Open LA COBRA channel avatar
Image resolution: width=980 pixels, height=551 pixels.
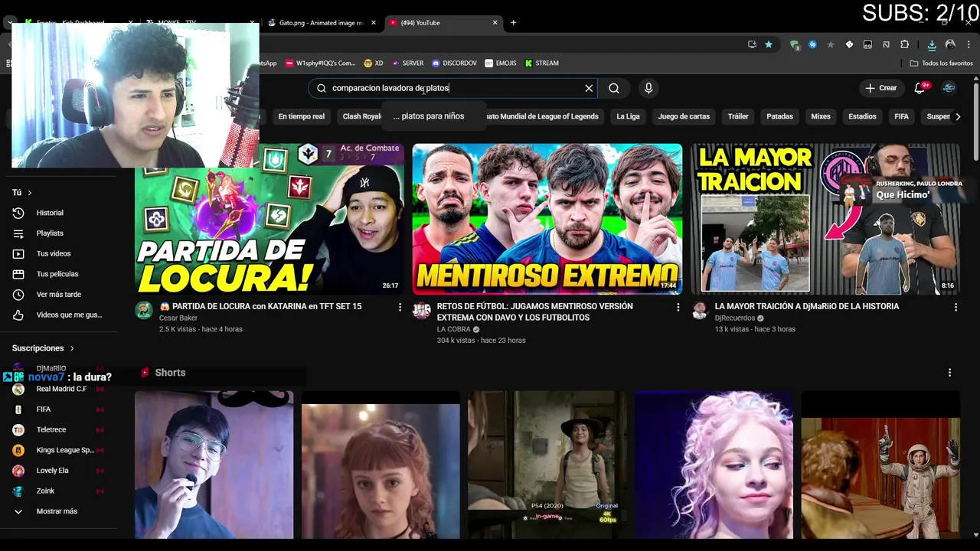point(421,310)
